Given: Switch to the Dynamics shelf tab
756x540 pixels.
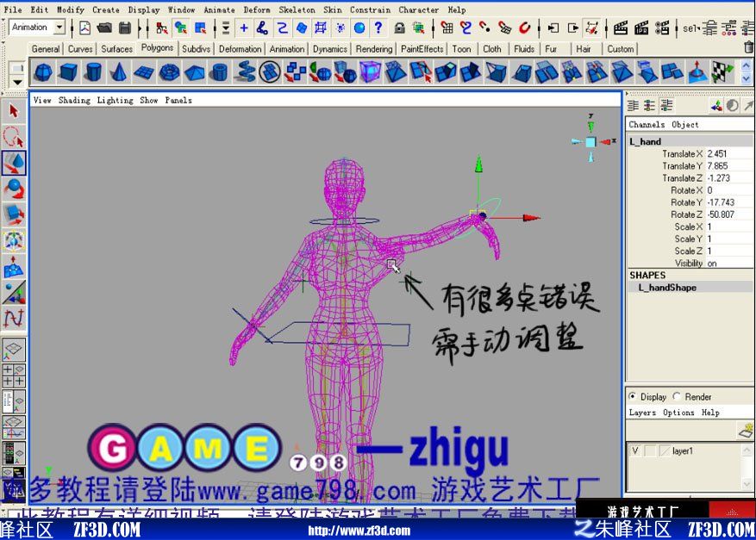Looking at the screenshot, I should (330, 48).
